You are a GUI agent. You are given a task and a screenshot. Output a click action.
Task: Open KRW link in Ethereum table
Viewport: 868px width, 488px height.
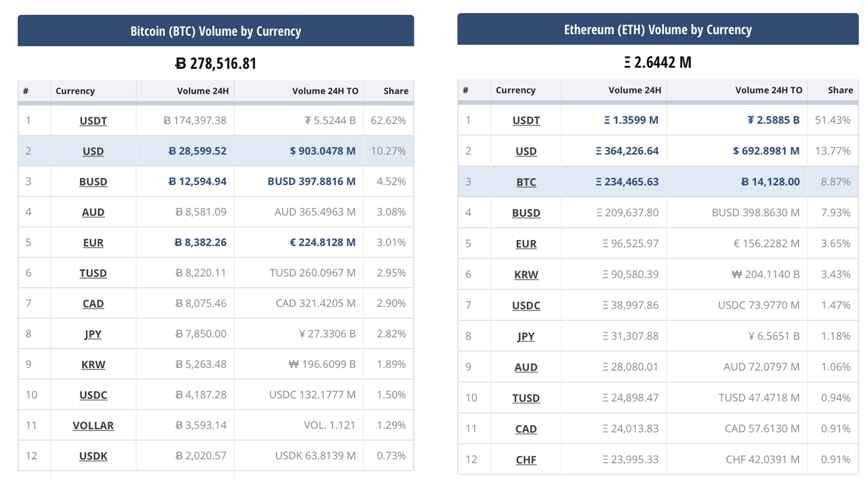click(526, 274)
